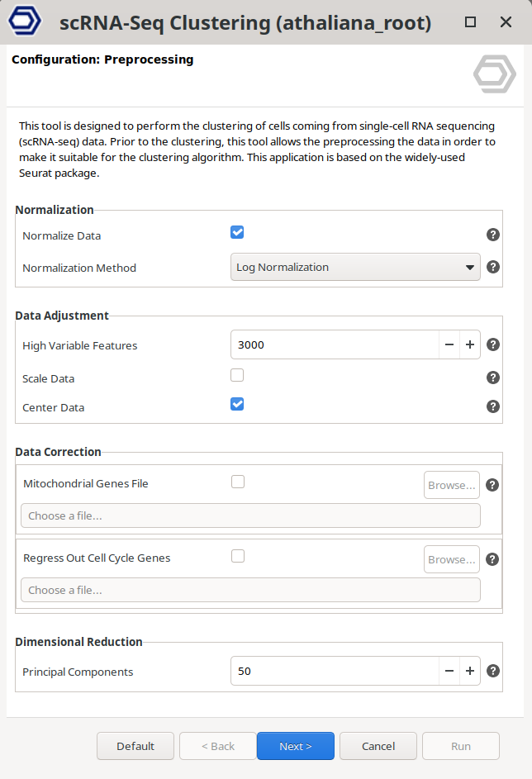Enable Mitochondrial Genes File checkbox
The height and width of the screenshot is (779, 532).
238,482
